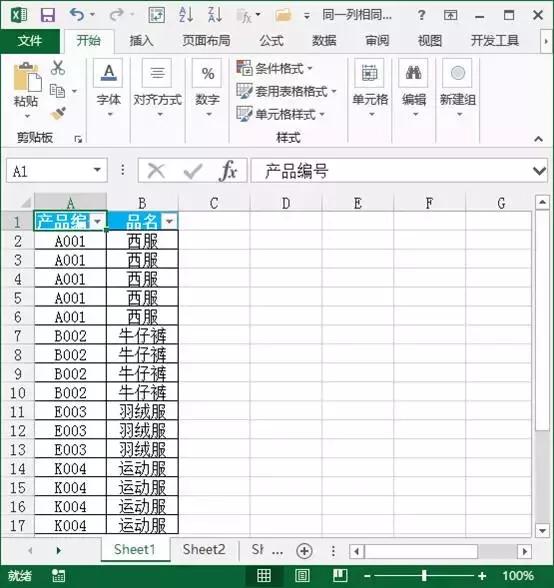Click the 单元格 cells group icon
554x588 pixels.
tap(370, 73)
